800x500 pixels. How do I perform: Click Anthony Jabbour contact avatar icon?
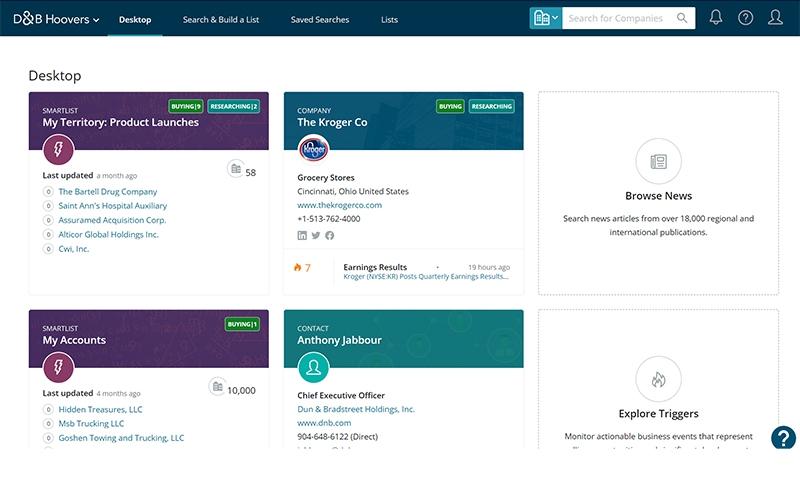point(313,367)
